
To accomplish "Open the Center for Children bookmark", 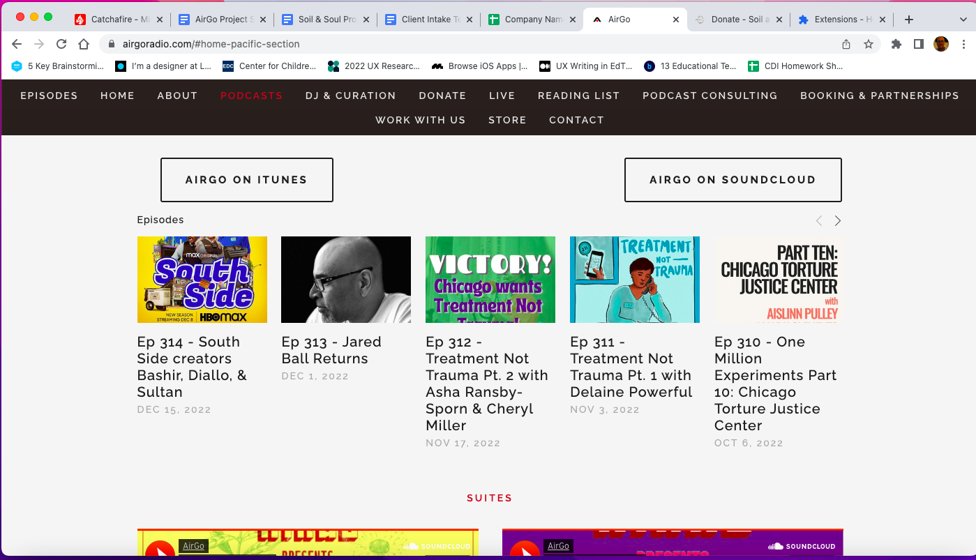I will pyautogui.click(x=269, y=66).
